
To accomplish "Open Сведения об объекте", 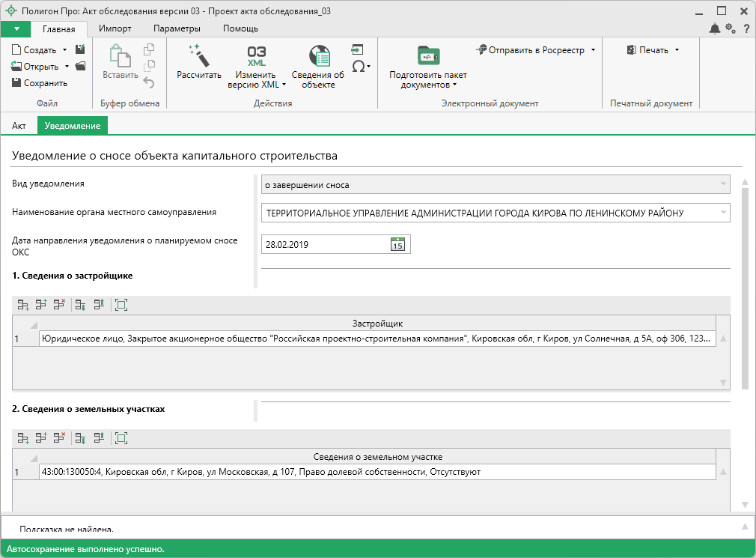I will [318, 63].
